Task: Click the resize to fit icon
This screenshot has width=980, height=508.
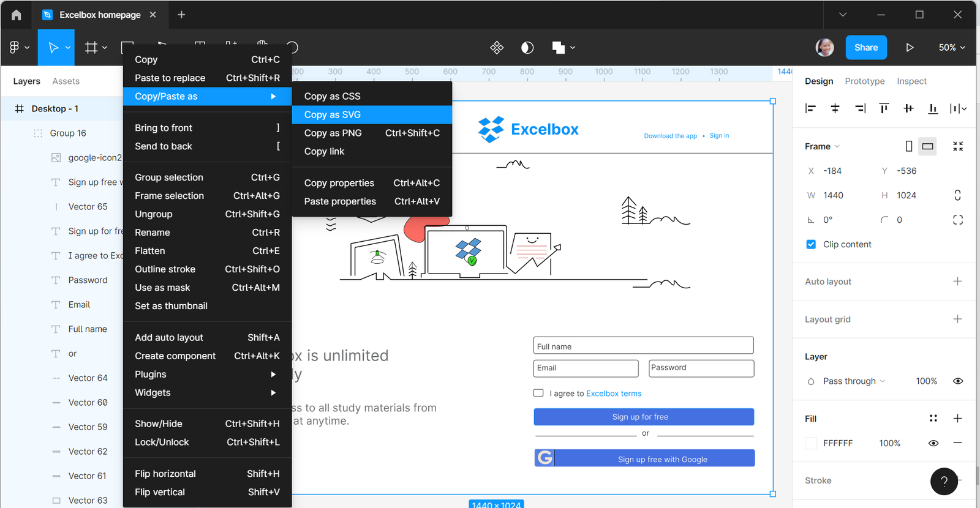Action: coord(958,146)
